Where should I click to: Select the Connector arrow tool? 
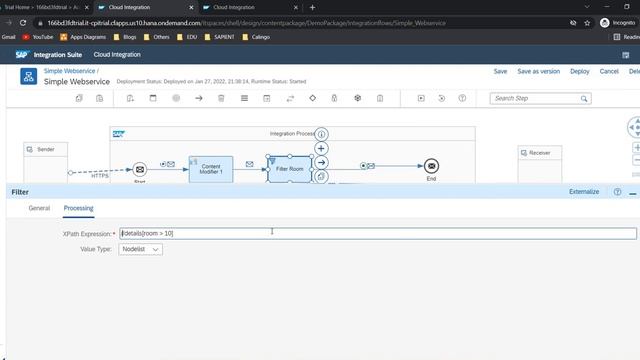coord(199,98)
